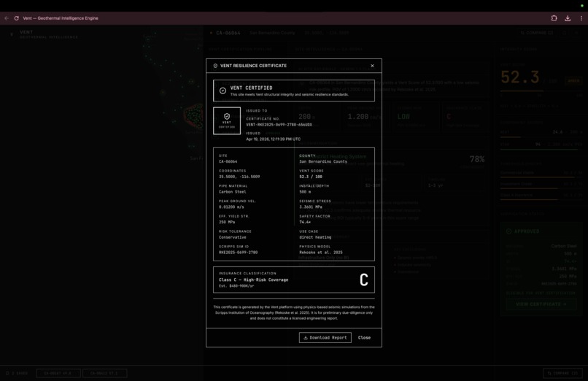588x381 pixels.
Task: Click Compare (2) button in bottom bar
Action: pyautogui.click(x=562, y=373)
